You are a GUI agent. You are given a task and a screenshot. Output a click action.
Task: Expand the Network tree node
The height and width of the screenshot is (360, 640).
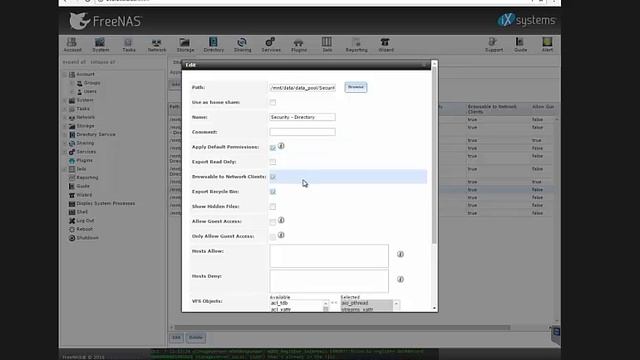pos(65,118)
